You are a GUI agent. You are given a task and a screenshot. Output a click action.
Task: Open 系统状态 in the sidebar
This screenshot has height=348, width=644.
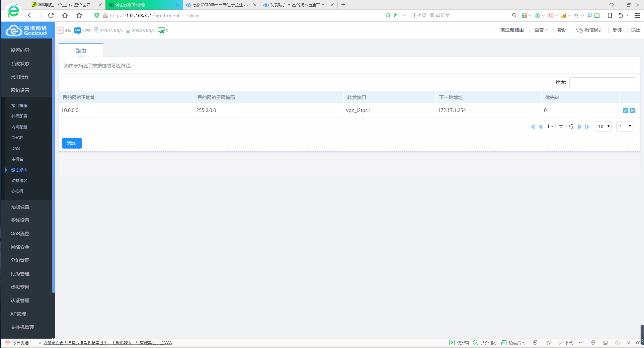[x=20, y=64]
